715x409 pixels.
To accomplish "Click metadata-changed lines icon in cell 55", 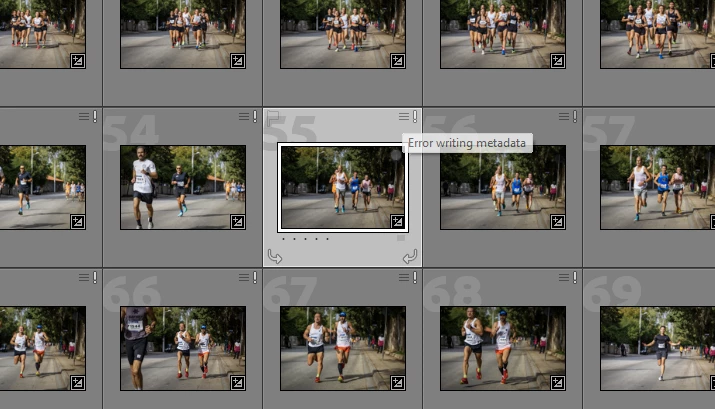I will pyautogui.click(x=404, y=117).
